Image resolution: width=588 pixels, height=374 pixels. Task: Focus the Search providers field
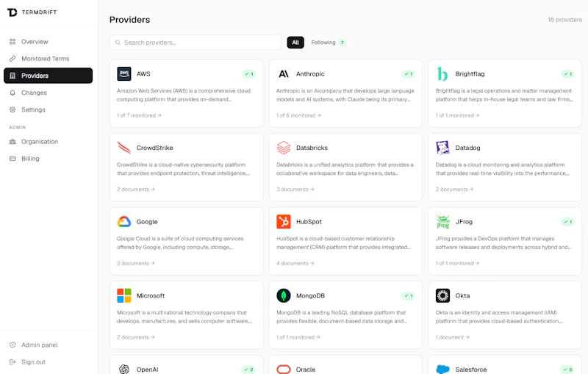coord(196,43)
